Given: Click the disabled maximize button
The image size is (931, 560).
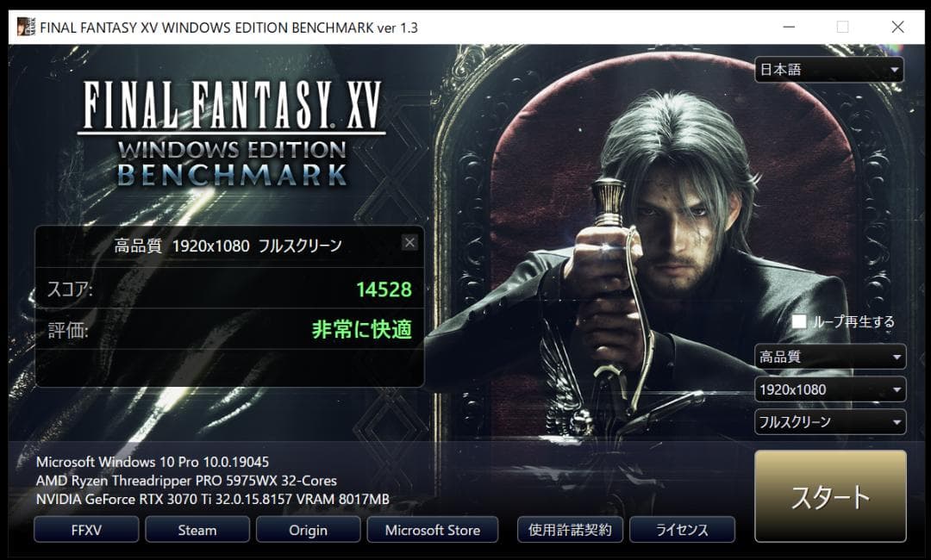Looking at the screenshot, I should coord(842,28).
